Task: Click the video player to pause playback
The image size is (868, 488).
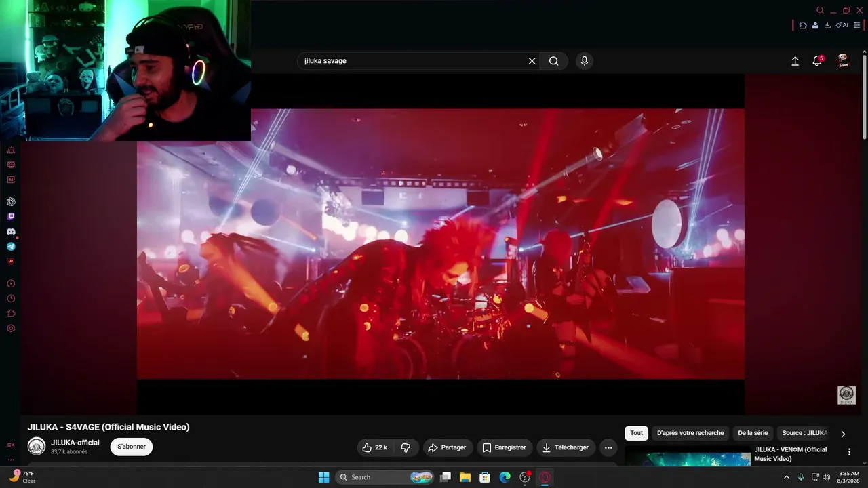Action: [441, 244]
